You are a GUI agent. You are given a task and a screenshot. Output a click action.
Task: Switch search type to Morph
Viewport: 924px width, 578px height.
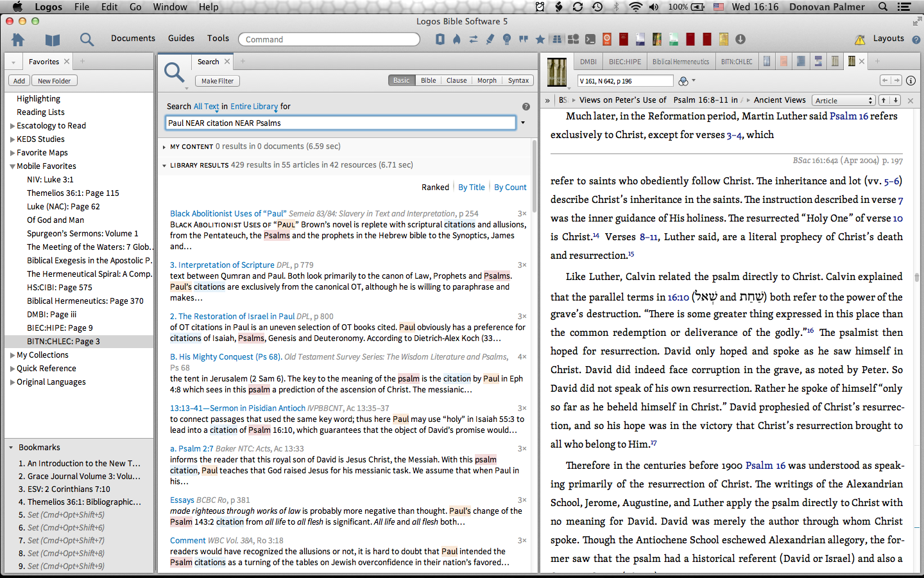tap(487, 80)
